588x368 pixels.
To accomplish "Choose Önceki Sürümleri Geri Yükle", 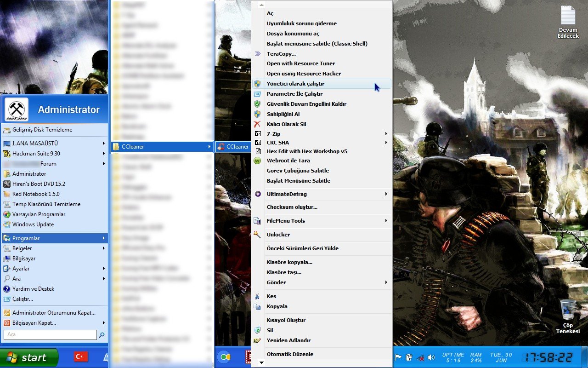I will click(322, 248).
